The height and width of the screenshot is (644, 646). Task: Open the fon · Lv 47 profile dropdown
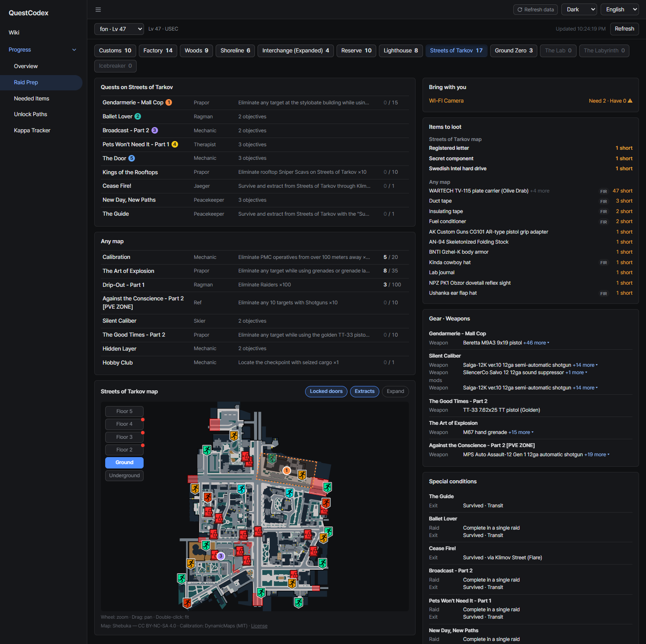click(x=119, y=29)
